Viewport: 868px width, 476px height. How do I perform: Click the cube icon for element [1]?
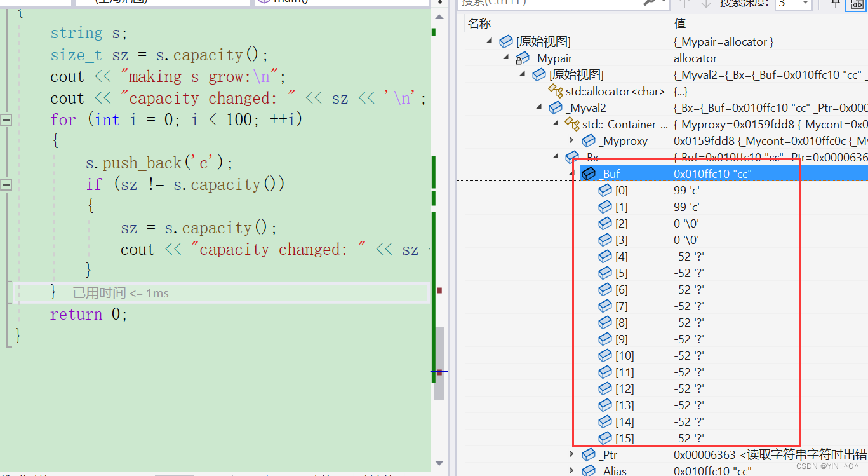coord(605,207)
